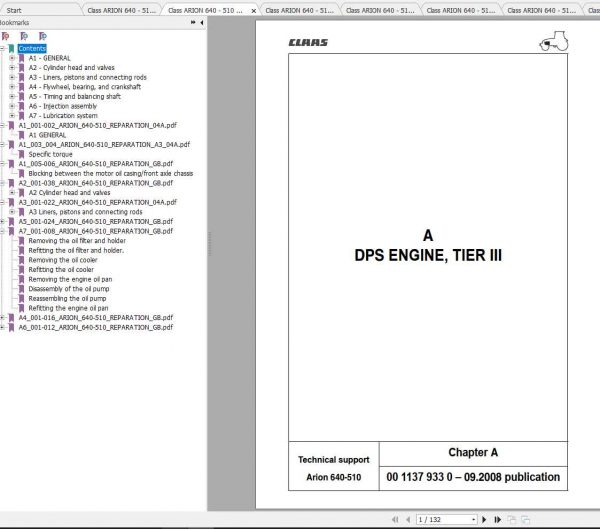Expand the A7 - Lubrication system bookmark
Viewport: 600px width, 529px height.
point(12,116)
